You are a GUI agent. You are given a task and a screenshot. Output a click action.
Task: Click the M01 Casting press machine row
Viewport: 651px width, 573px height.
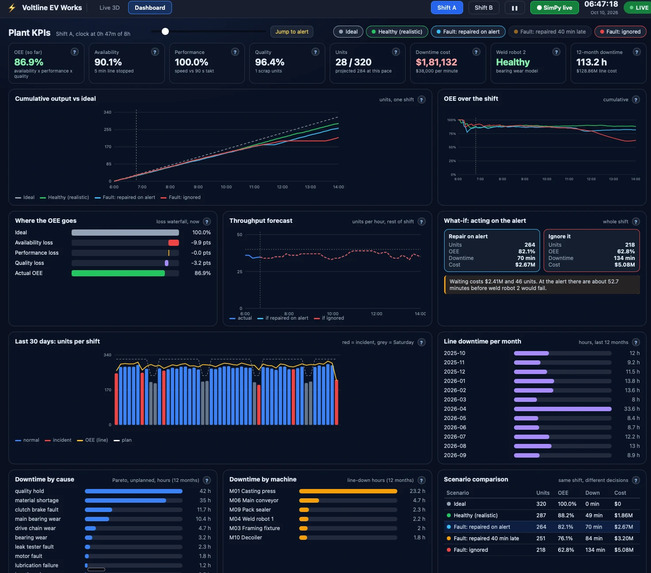tap(327, 491)
